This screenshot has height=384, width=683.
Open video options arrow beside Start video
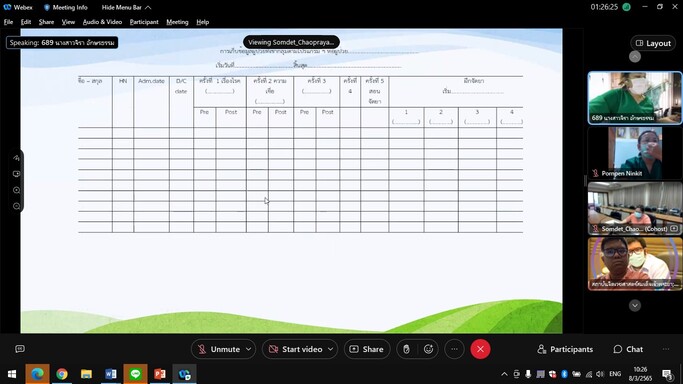point(331,349)
